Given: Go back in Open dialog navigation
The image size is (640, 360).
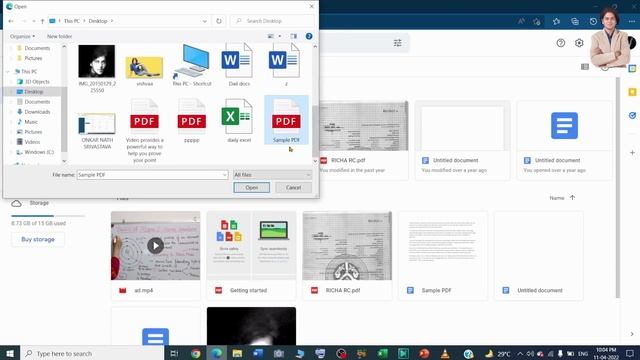Looking at the screenshot, I should (x=11, y=21).
